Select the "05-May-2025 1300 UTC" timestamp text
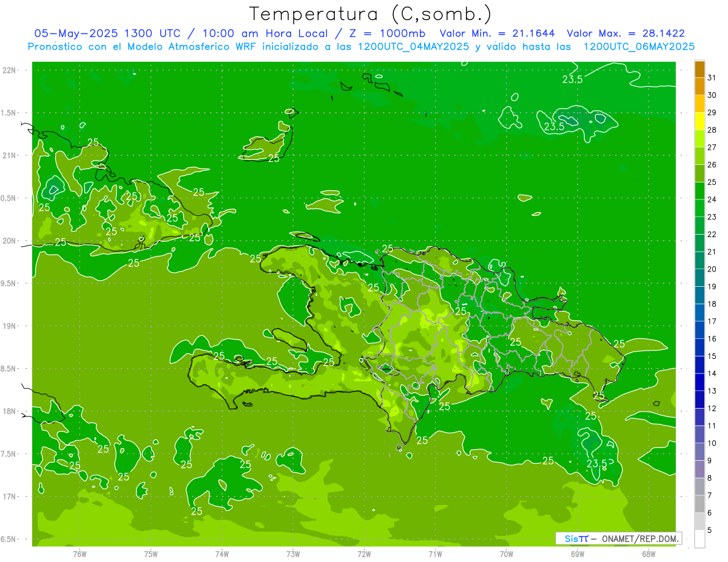 (x=113, y=33)
